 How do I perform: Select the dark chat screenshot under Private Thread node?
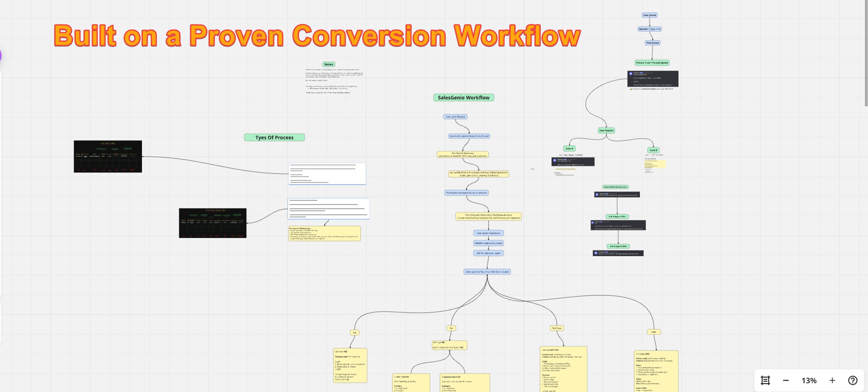[653, 79]
